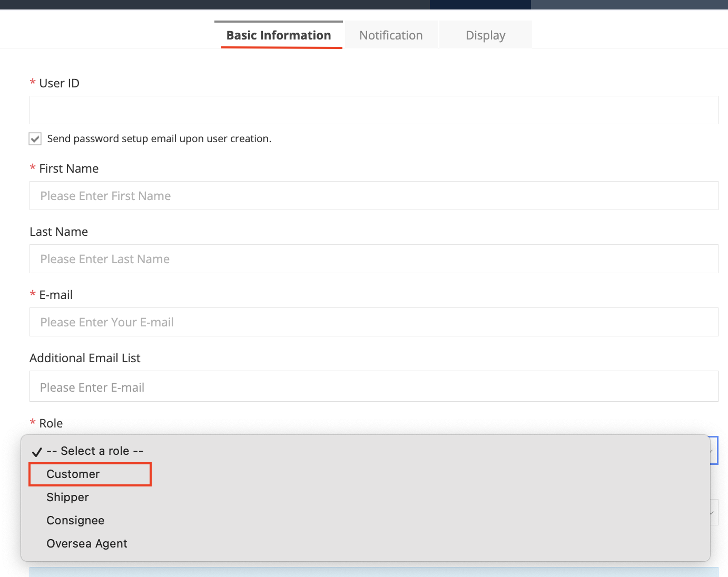Click the First Name label

tap(68, 168)
